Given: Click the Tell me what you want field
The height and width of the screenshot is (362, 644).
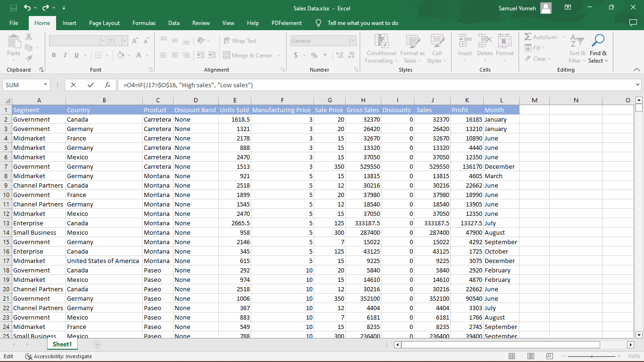Looking at the screenshot, I should coord(363,23).
